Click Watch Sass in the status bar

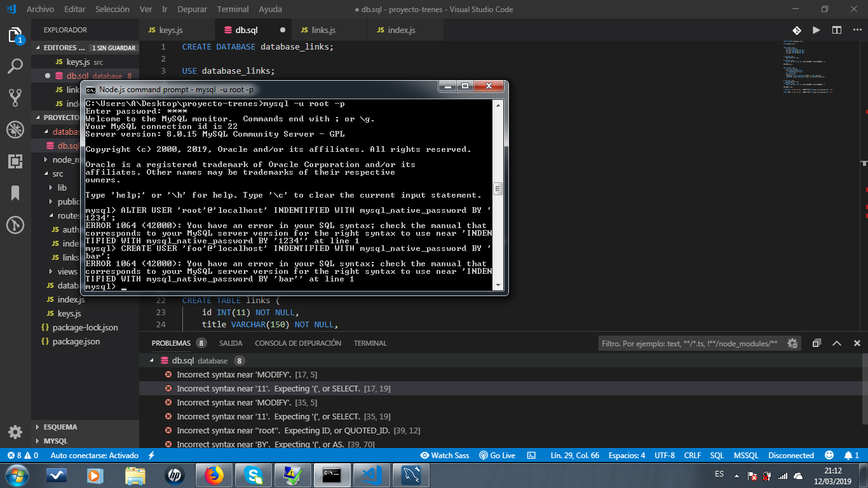click(x=445, y=456)
